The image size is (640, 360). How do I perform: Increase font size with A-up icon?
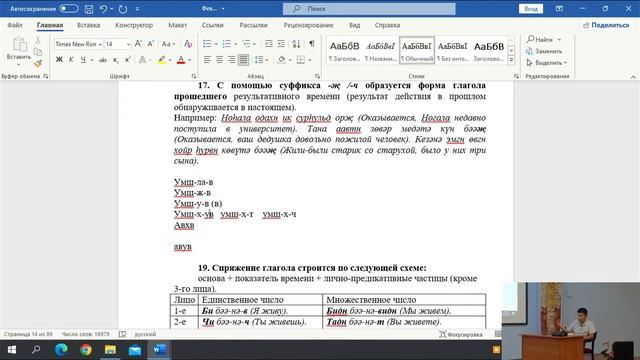pos(138,44)
